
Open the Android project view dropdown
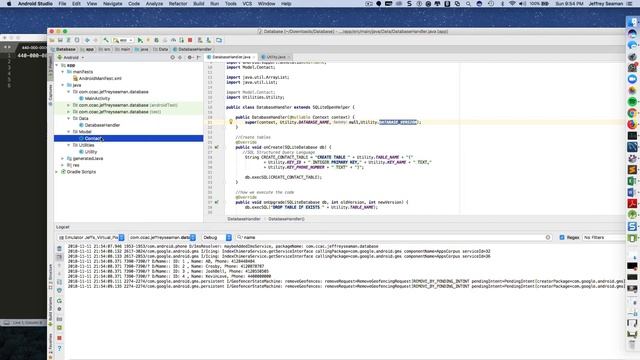click(71, 58)
